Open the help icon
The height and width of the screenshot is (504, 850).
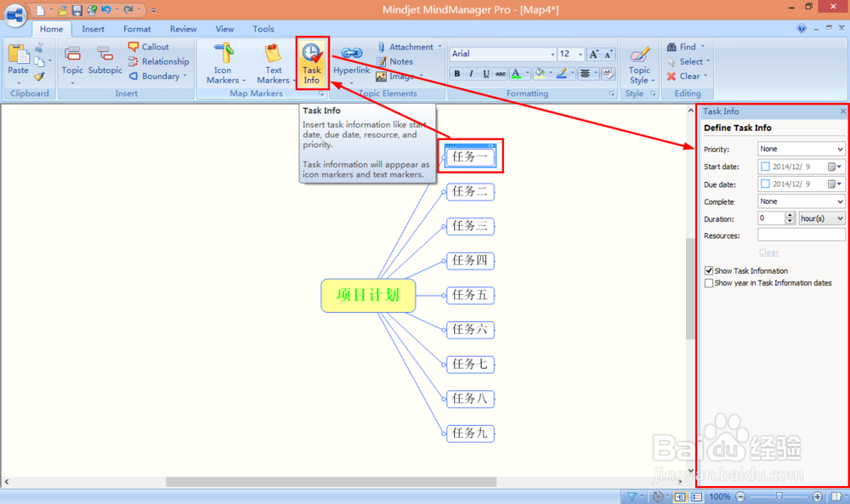pyautogui.click(x=802, y=28)
